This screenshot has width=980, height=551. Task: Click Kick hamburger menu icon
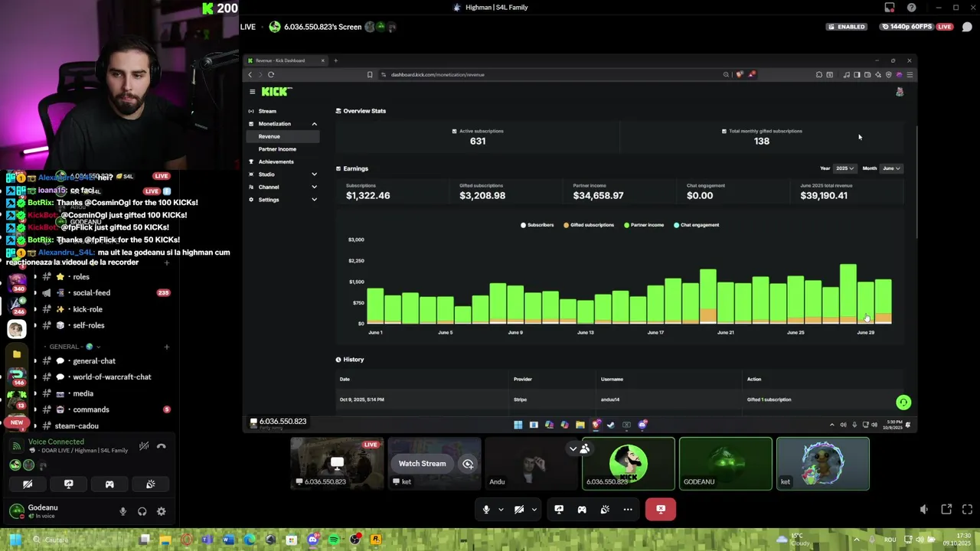pos(252,92)
